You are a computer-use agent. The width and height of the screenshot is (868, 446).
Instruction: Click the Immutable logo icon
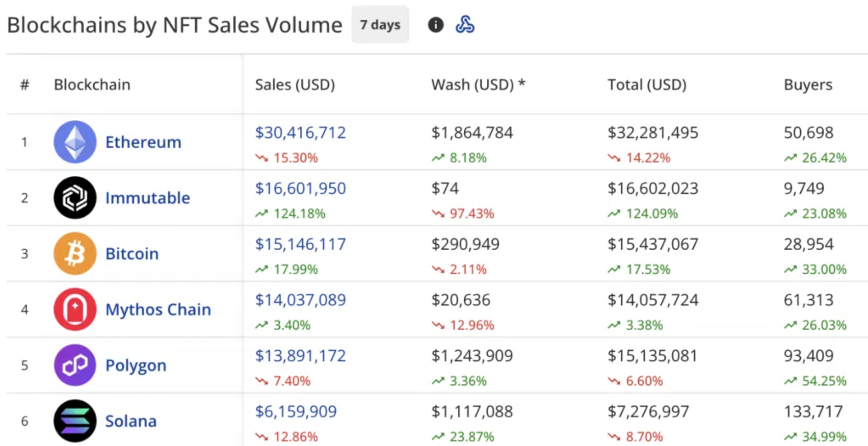pos(75,197)
